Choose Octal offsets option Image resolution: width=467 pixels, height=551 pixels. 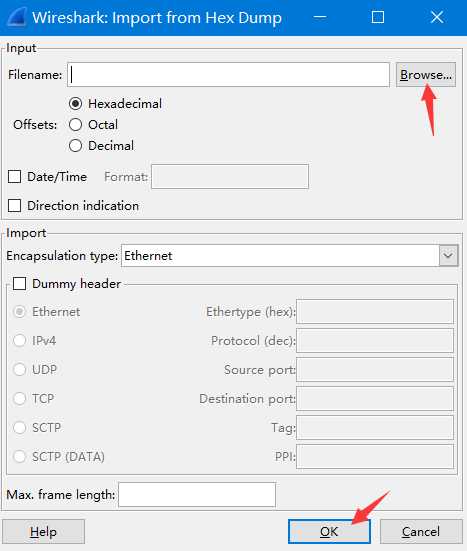[76, 124]
